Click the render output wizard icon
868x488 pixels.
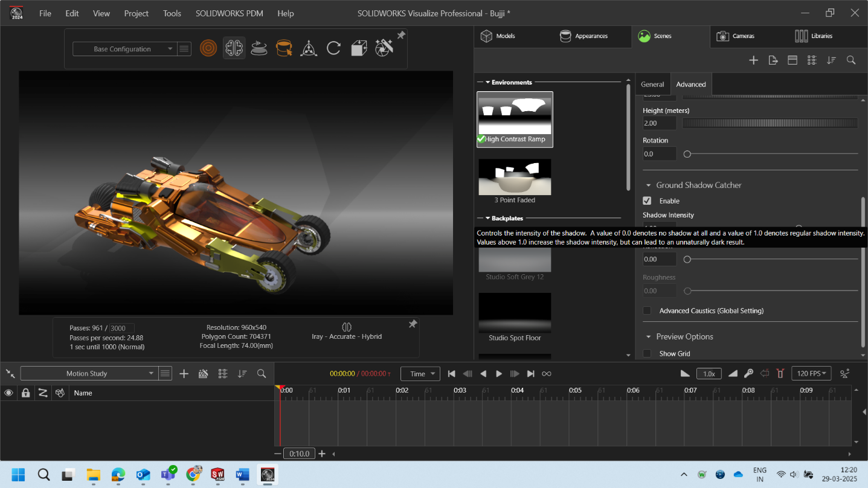tap(384, 48)
